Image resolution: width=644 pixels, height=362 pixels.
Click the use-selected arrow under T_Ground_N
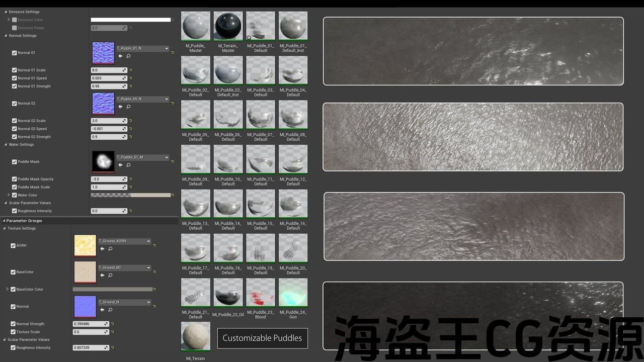coord(102,310)
